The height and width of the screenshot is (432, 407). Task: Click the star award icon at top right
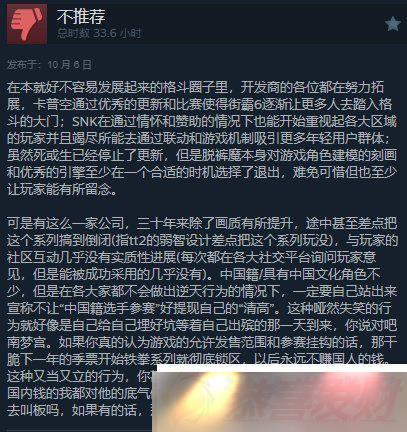pos(393,24)
